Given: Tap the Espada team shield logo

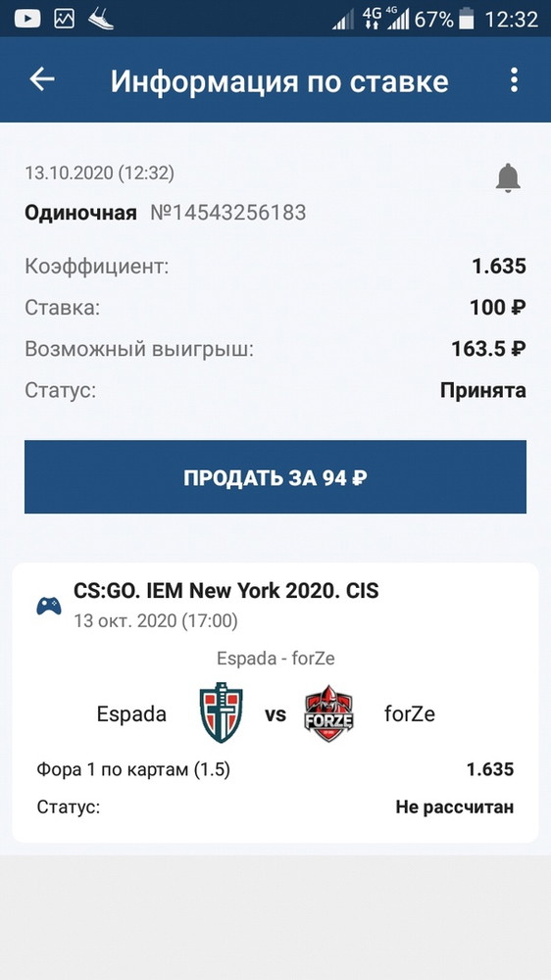Looking at the screenshot, I should pos(221,712).
